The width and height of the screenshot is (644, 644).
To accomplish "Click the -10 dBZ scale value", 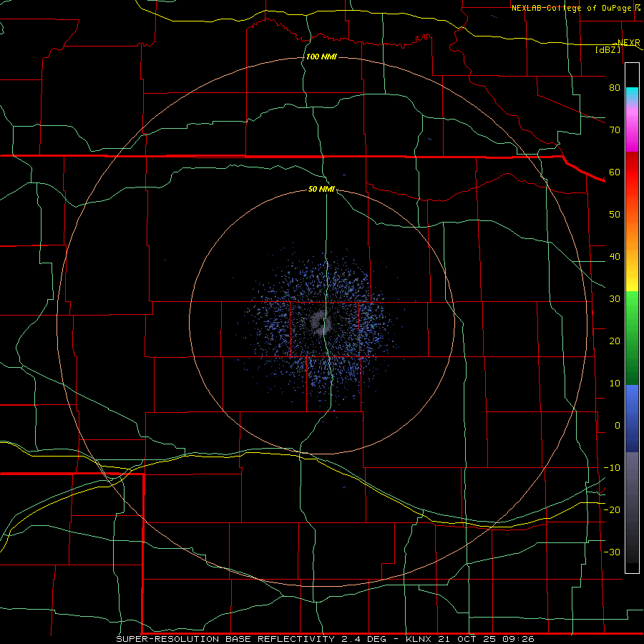I will tap(612, 468).
